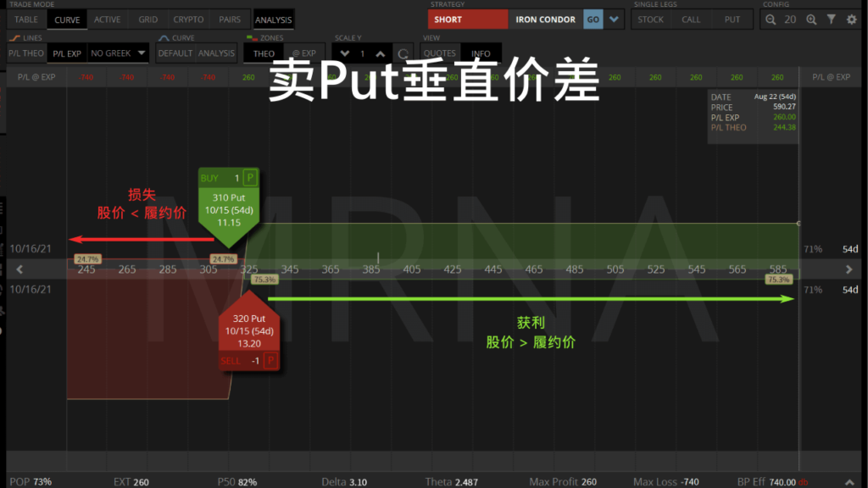Click the SELL label on the 320 Put
This screenshot has width=868, height=488.
pyautogui.click(x=231, y=361)
